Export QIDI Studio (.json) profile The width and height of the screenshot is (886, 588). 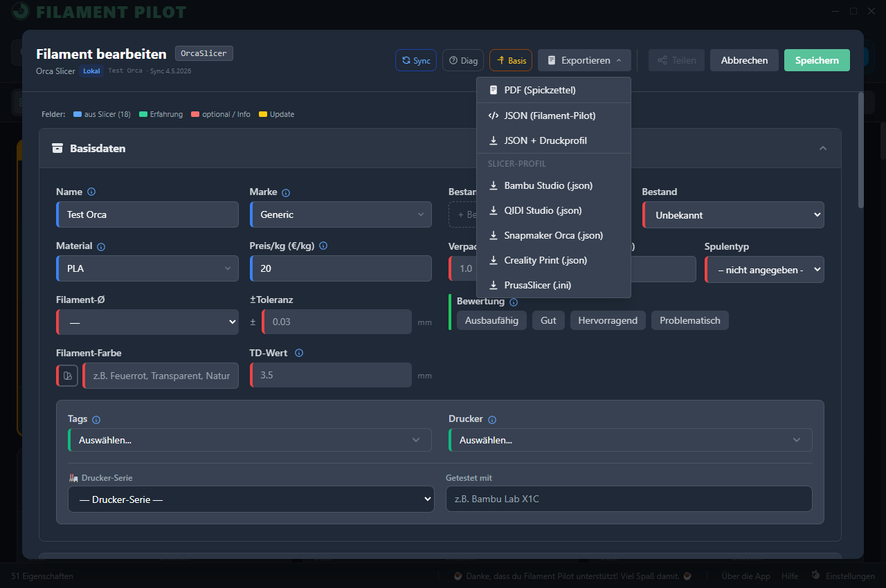tap(554, 210)
